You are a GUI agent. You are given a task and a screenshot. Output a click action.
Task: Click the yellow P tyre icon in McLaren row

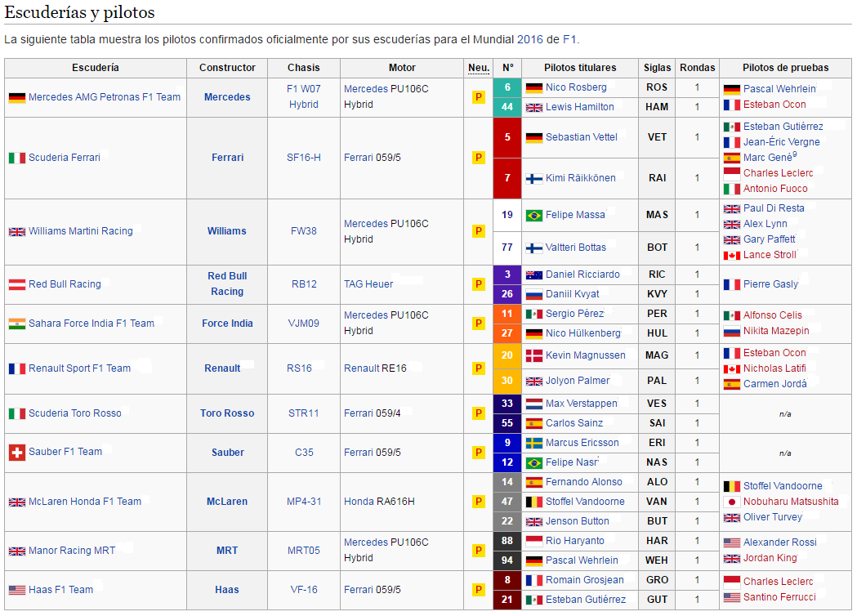coord(478,502)
